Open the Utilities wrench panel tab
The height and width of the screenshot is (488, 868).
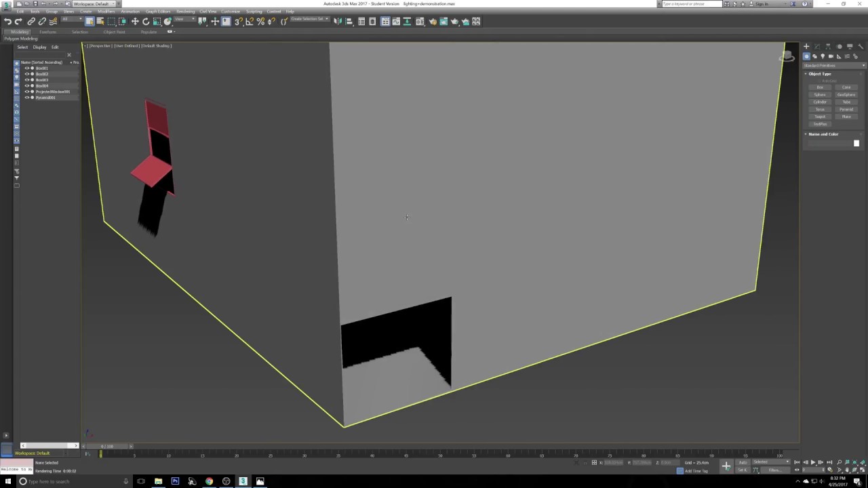point(861,47)
